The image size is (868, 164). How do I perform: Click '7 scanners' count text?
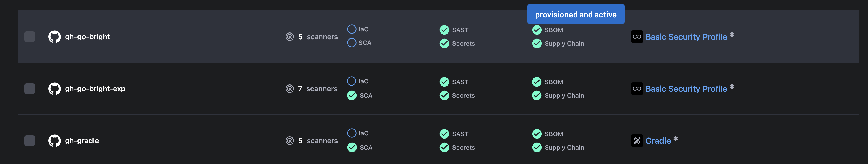click(x=318, y=89)
